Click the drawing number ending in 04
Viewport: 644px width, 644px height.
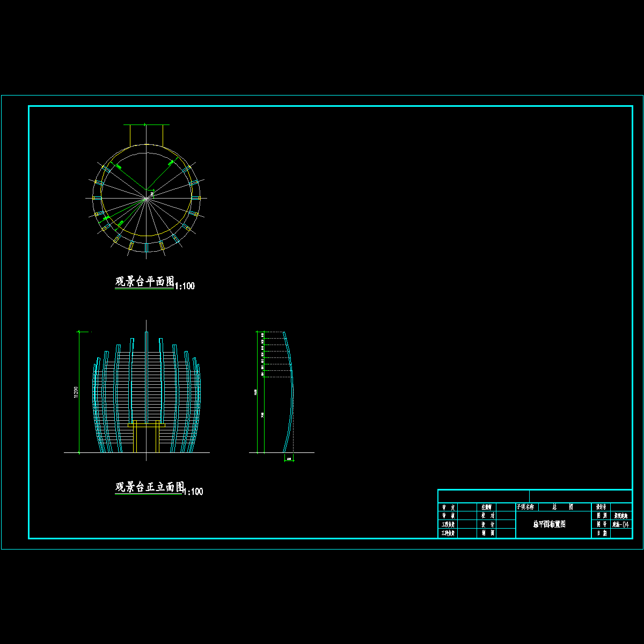(x=621, y=524)
